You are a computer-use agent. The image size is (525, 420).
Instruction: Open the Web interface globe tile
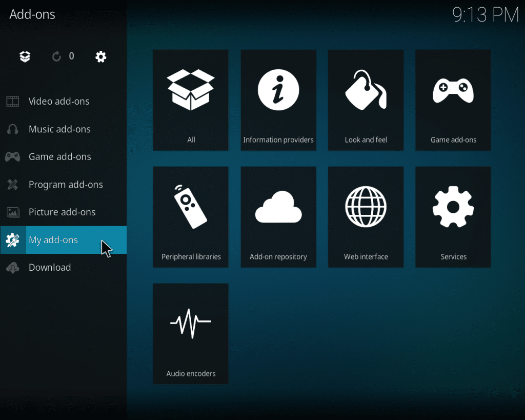(x=366, y=217)
